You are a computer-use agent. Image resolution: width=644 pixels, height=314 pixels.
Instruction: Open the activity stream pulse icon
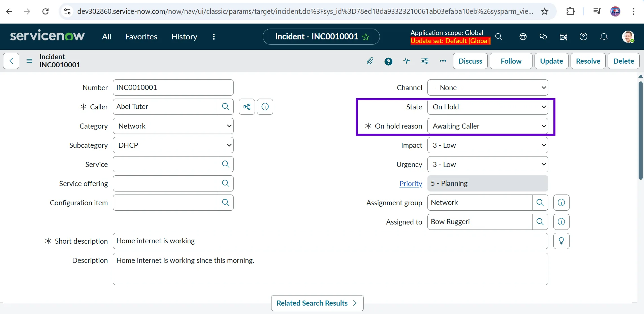[x=407, y=61]
